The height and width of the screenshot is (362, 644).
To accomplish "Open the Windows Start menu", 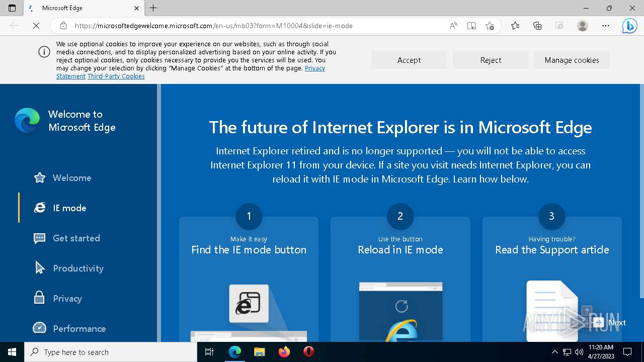I will pyautogui.click(x=12, y=352).
